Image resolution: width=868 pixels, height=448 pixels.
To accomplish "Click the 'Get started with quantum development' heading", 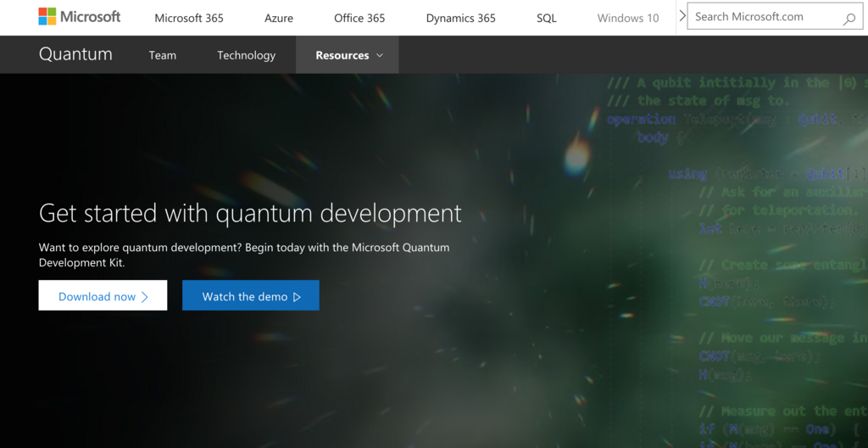I will point(250,214).
